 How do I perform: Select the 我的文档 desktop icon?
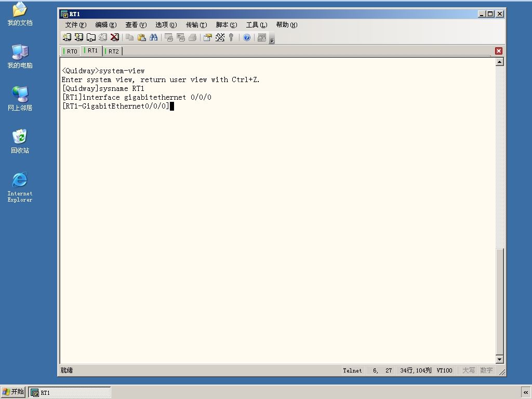(x=20, y=14)
